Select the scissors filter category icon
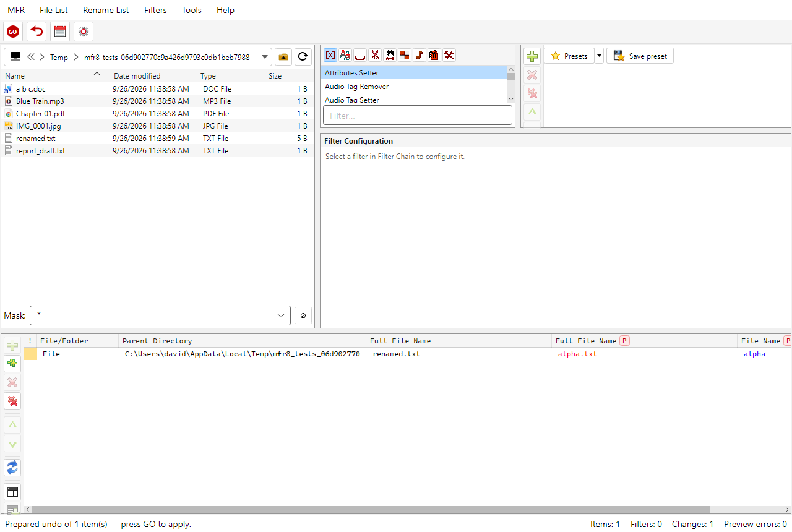This screenshot has height=532, width=792. click(x=375, y=55)
